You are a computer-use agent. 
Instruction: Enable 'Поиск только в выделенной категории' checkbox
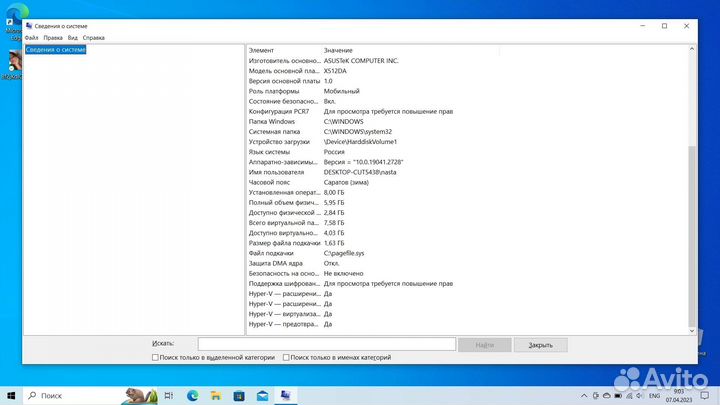coord(155,357)
